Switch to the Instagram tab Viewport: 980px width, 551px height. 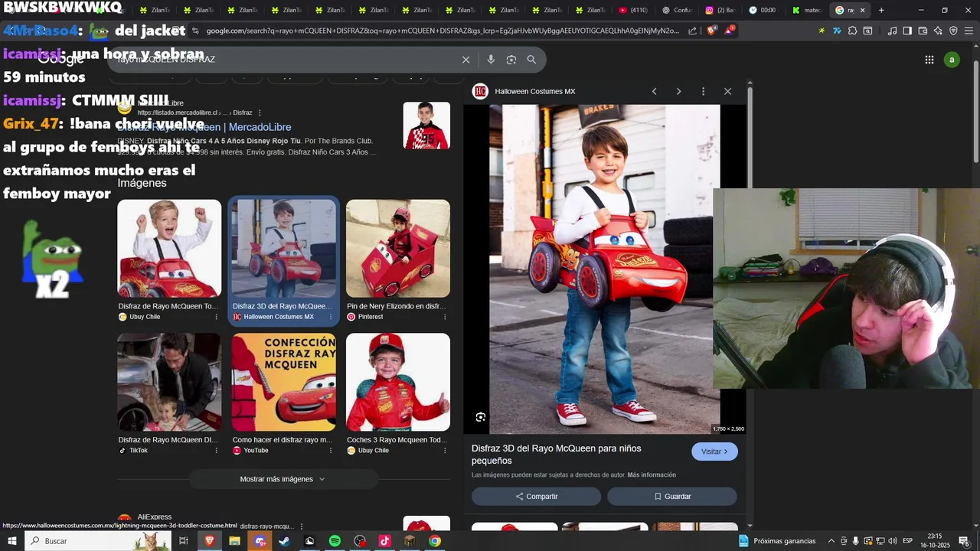pos(720,10)
